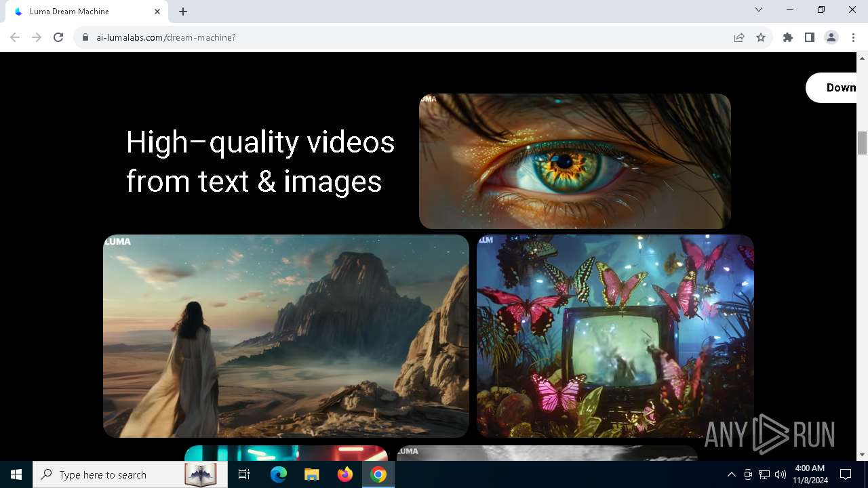Image resolution: width=868 pixels, height=488 pixels.
Task: Switch to Chrome on the taskbar
Action: click(x=378, y=474)
